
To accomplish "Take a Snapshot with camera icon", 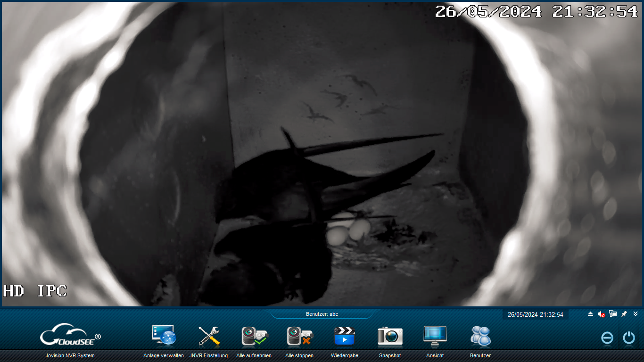I will coord(390,337).
